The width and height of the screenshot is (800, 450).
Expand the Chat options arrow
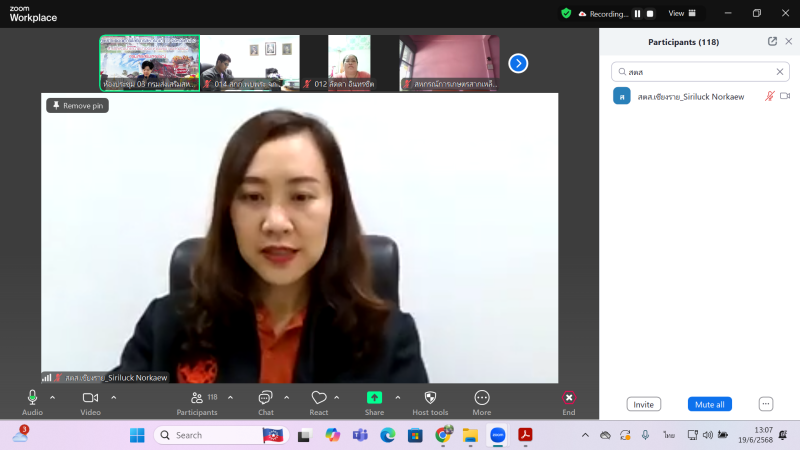click(x=287, y=397)
